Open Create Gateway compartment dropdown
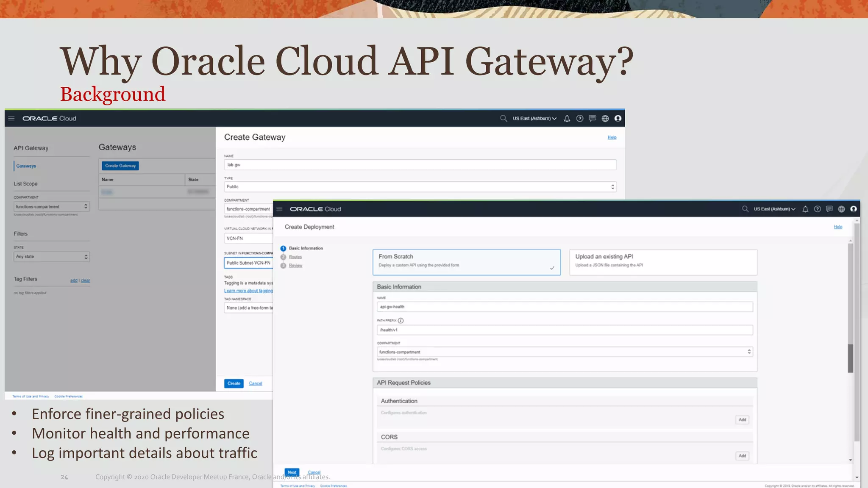This screenshot has width=868, height=488. 249,209
